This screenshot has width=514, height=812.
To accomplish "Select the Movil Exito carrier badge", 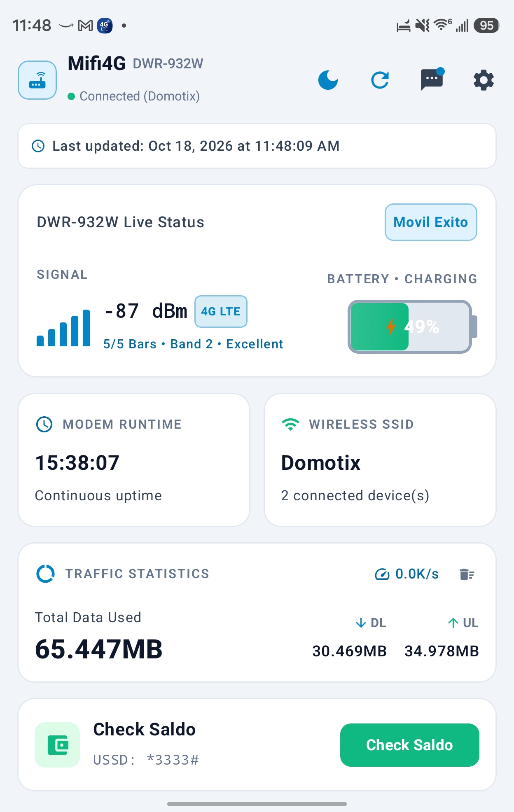I will pyautogui.click(x=431, y=222).
